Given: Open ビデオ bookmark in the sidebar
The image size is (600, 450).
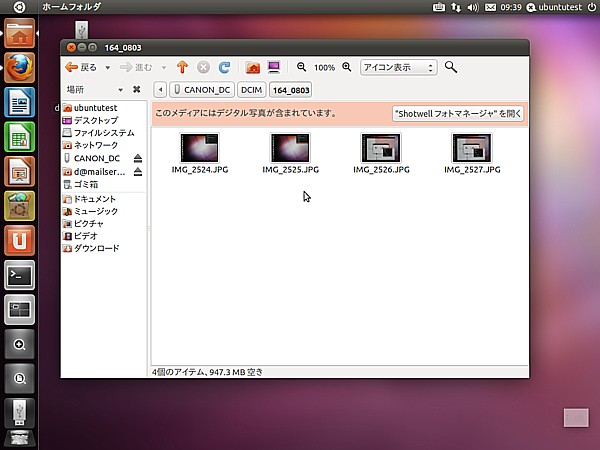Looking at the screenshot, I should click(104, 236).
